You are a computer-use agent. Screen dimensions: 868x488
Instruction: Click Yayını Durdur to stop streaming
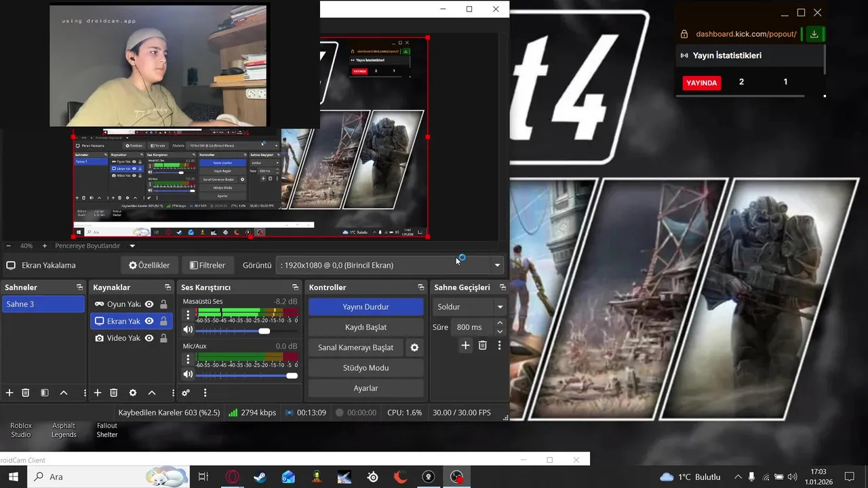coord(366,307)
